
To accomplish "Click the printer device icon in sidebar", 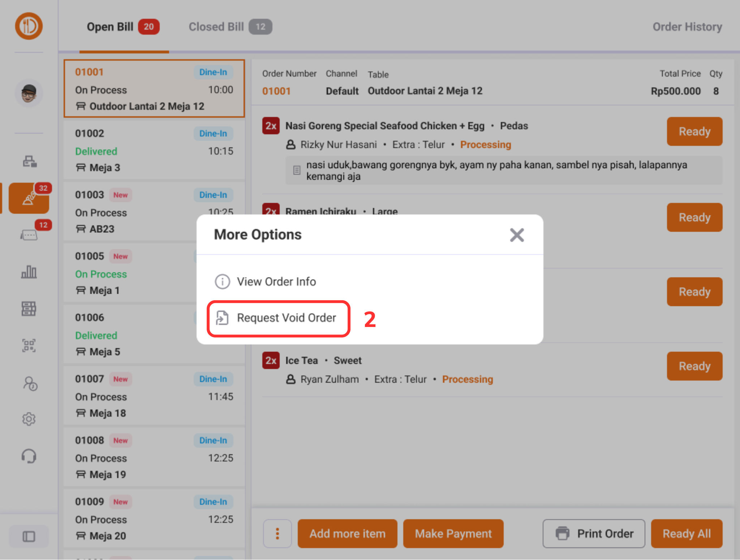I will click(x=29, y=162).
